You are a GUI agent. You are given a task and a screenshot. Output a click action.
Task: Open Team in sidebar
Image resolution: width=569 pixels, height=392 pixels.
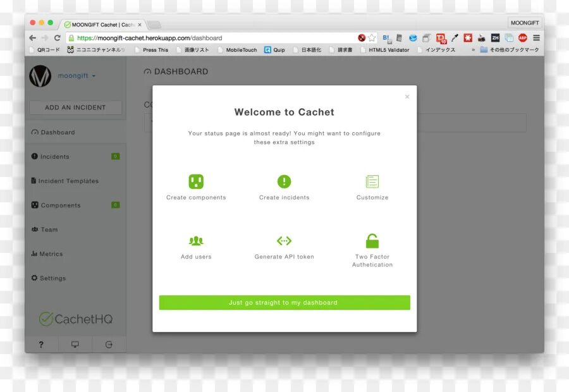tap(75, 230)
